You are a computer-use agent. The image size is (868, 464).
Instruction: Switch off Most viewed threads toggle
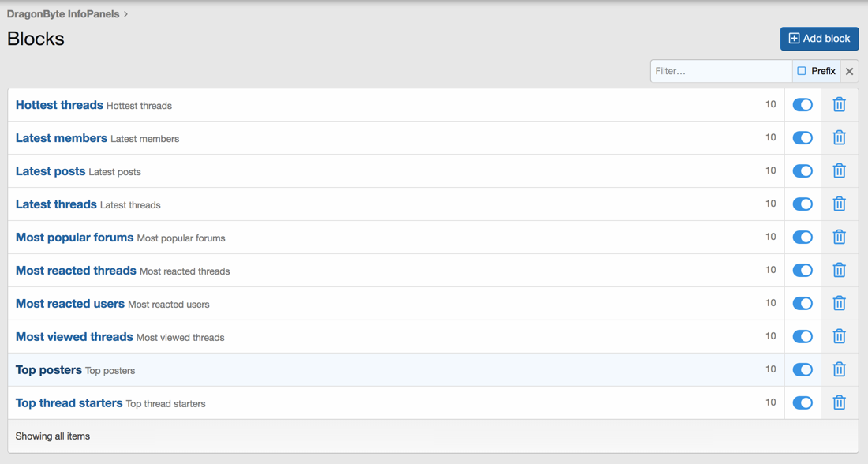pyautogui.click(x=803, y=337)
